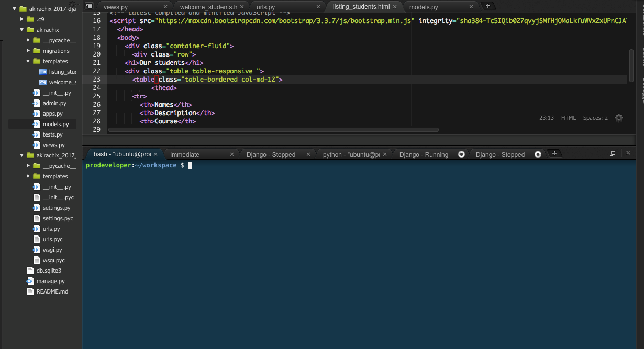
Task: Click the editor settings gear in status bar
Action: click(x=619, y=118)
